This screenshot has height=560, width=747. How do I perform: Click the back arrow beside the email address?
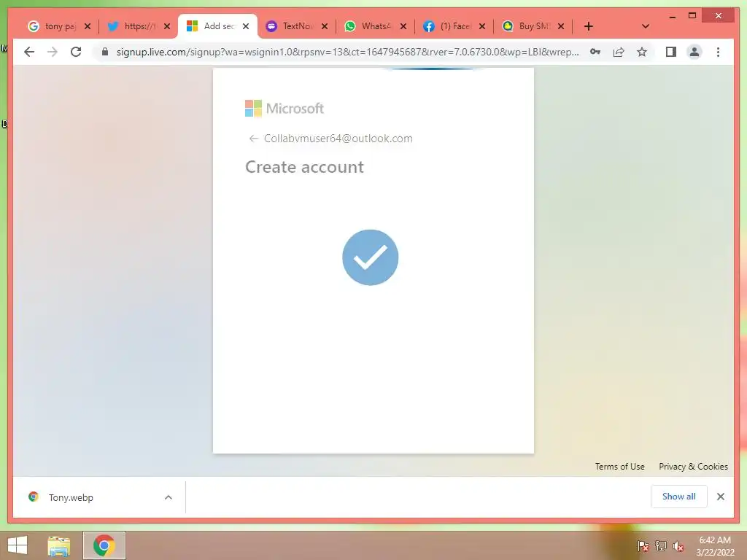tap(253, 139)
